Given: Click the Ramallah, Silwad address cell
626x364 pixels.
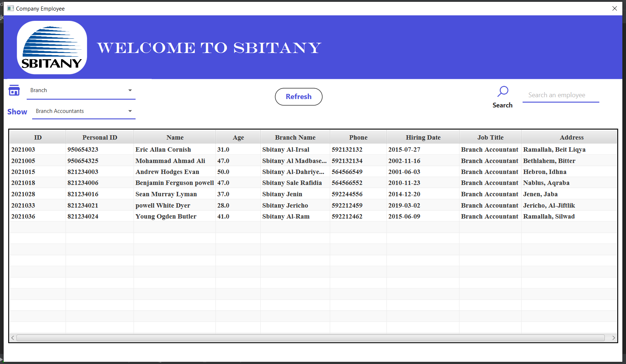Looking at the screenshot, I should coord(569,216).
